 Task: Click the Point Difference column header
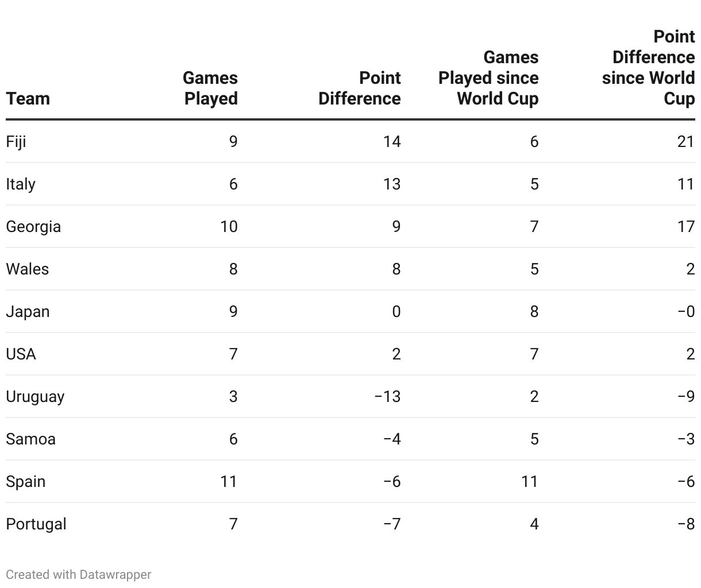click(x=360, y=88)
